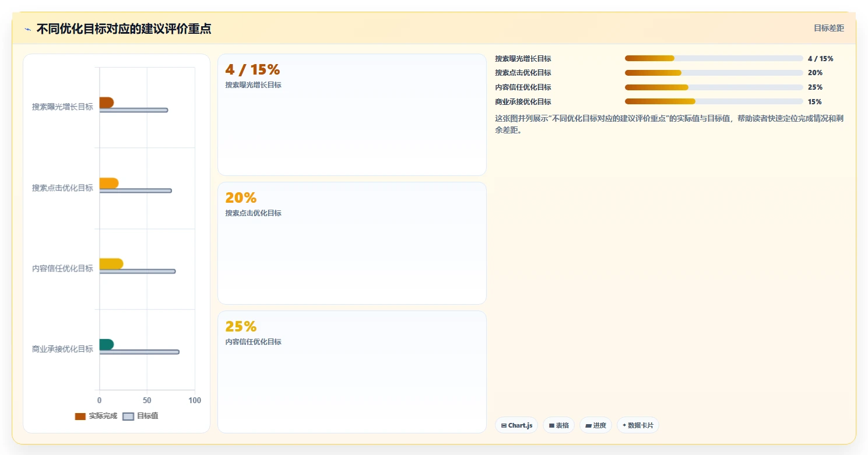Click the yellow actual bar for 内容信任优化目标
The width and height of the screenshot is (868, 455).
111,264
